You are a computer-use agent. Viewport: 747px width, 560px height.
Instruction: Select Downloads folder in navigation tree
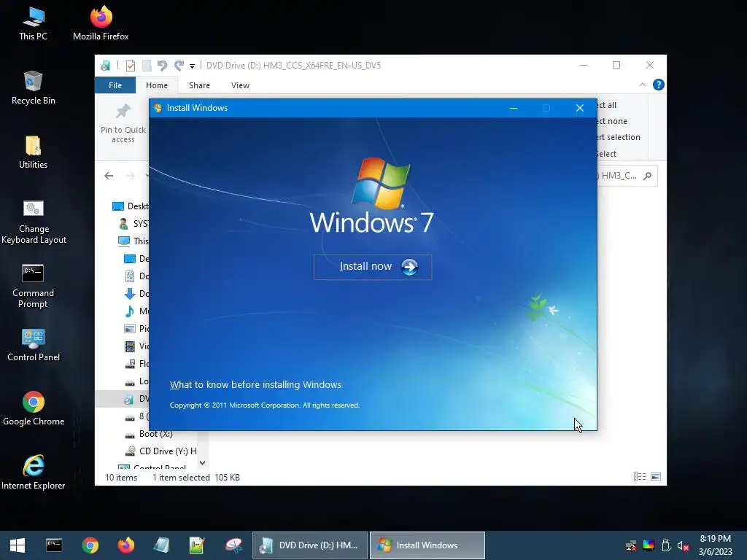click(x=136, y=293)
